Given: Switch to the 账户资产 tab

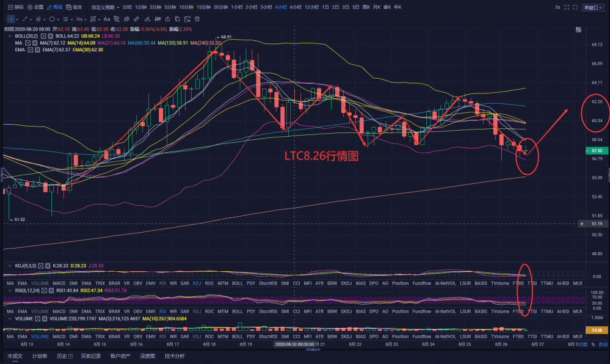Looking at the screenshot, I should (x=120, y=356).
